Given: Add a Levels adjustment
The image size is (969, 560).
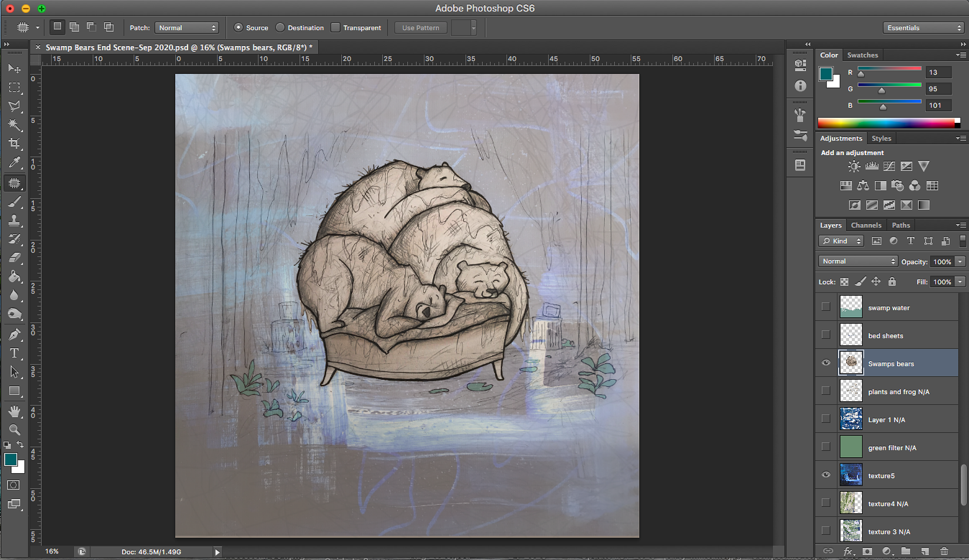Looking at the screenshot, I should (x=872, y=166).
